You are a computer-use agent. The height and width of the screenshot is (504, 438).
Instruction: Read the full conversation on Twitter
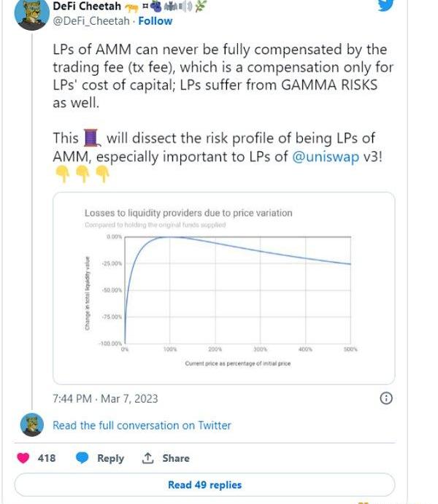pos(142,425)
